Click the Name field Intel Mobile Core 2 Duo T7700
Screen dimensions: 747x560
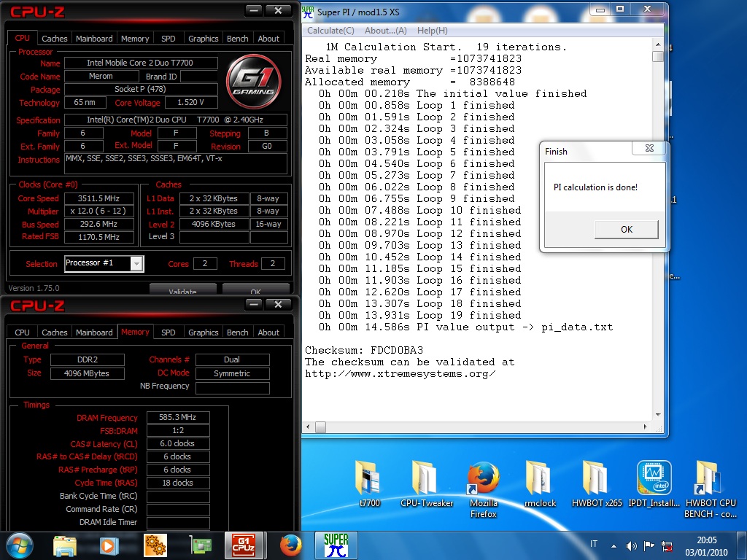pos(141,63)
